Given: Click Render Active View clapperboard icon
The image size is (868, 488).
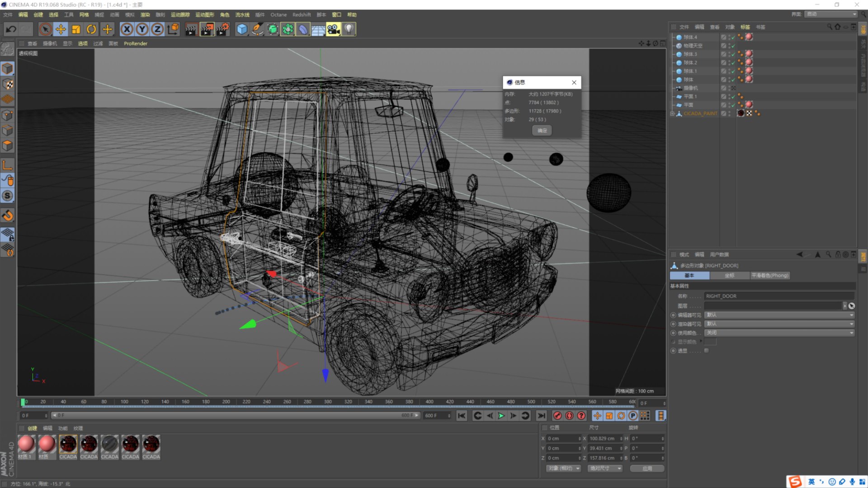Looking at the screenshot, I should pyautogui.click(x=191, y=29).
